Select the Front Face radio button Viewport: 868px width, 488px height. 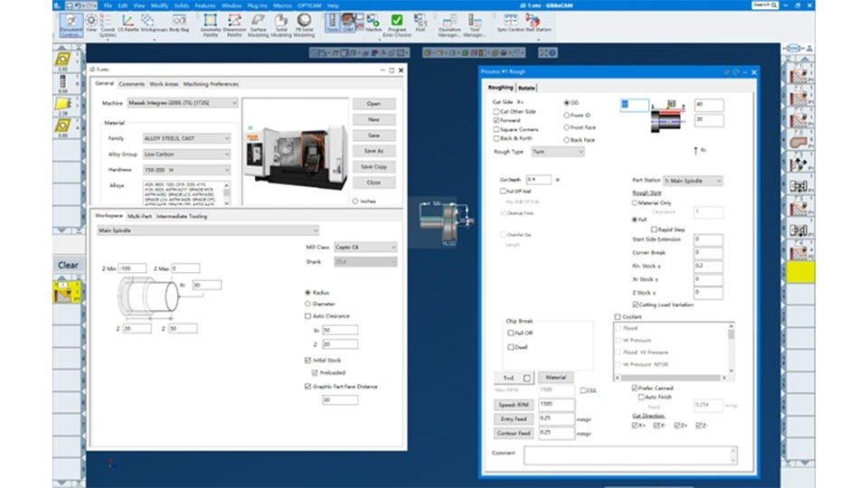pos(566,127)
